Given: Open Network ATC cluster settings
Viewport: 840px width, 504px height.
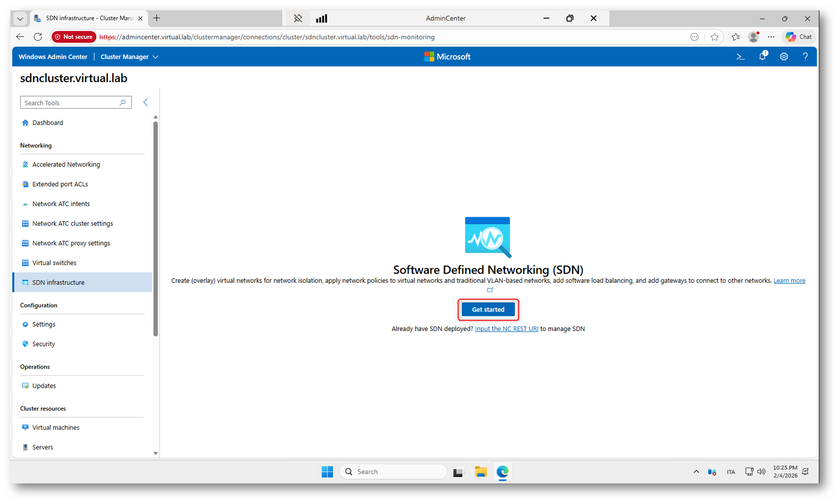Looking at the screenshot, I should tap(73, 224).
